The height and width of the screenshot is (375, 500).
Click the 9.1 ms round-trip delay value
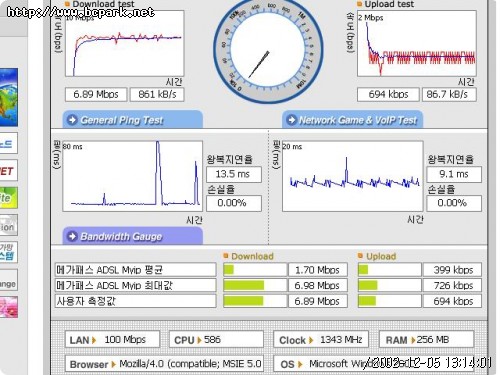[454, 174]
